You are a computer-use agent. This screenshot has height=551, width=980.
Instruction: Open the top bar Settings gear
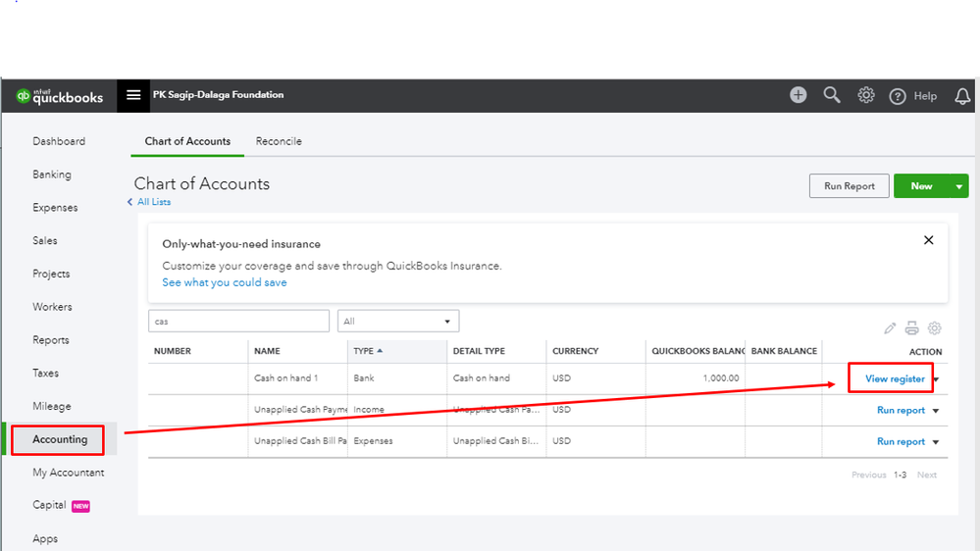coord(866,95)
